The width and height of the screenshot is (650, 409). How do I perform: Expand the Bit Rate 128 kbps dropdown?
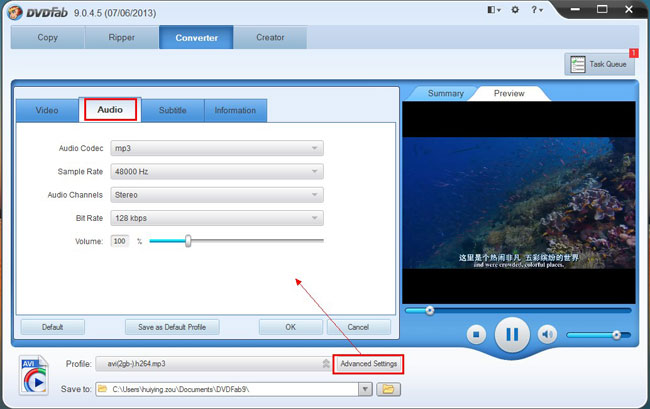[217, 218]
